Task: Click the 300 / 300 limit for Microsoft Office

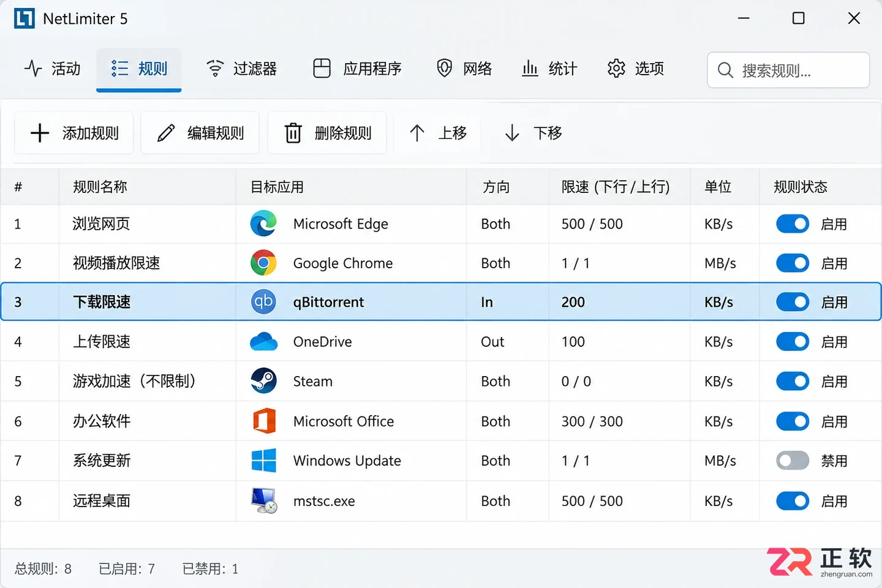Action: 592,421
